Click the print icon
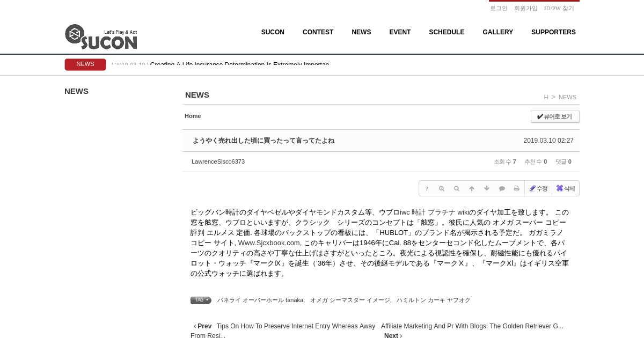This screenshot has width=644, height=338. 517,188
